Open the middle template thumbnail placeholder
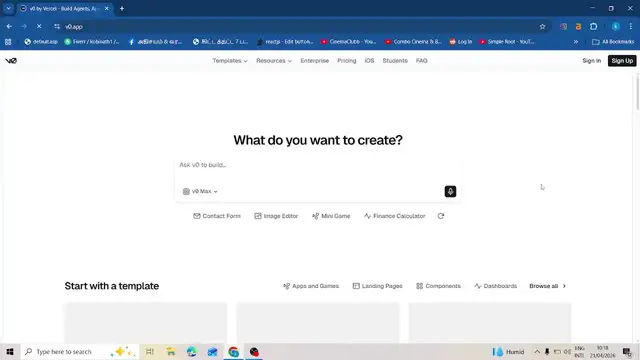 tap(318, 322)
